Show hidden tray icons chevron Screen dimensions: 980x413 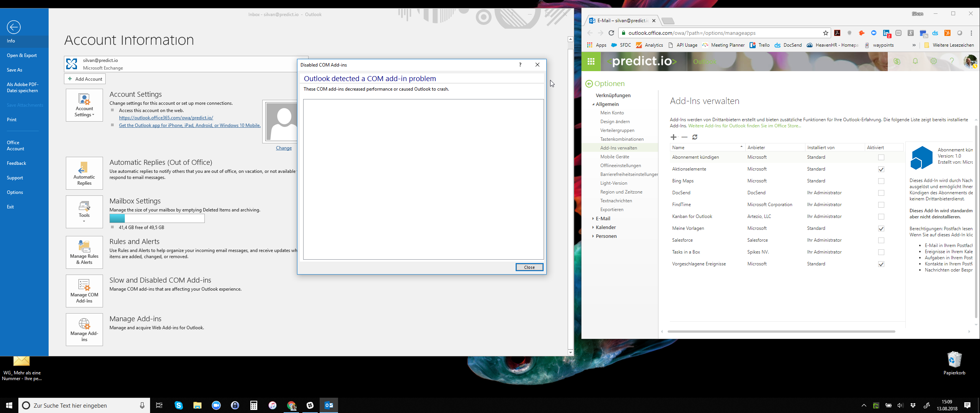(x=864, y=405)
